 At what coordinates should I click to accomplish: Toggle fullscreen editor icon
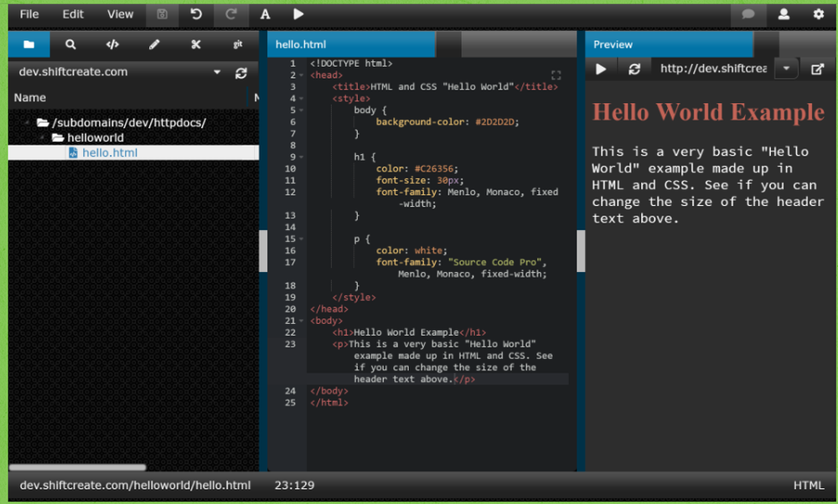coord(556,75)
